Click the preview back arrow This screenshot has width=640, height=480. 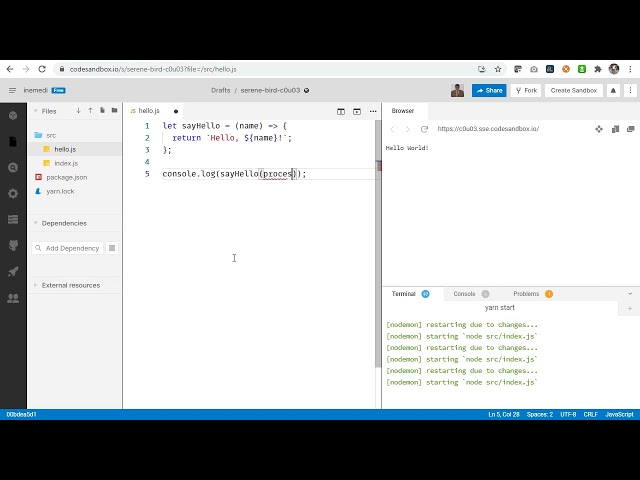click(392, 129)
